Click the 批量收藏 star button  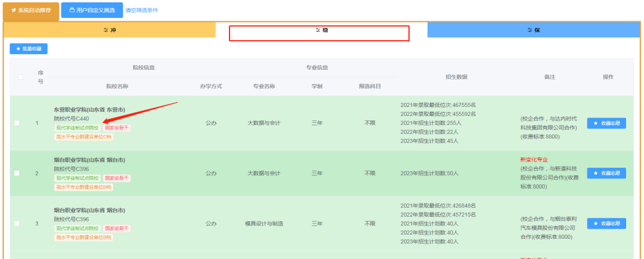coord(29,48)
